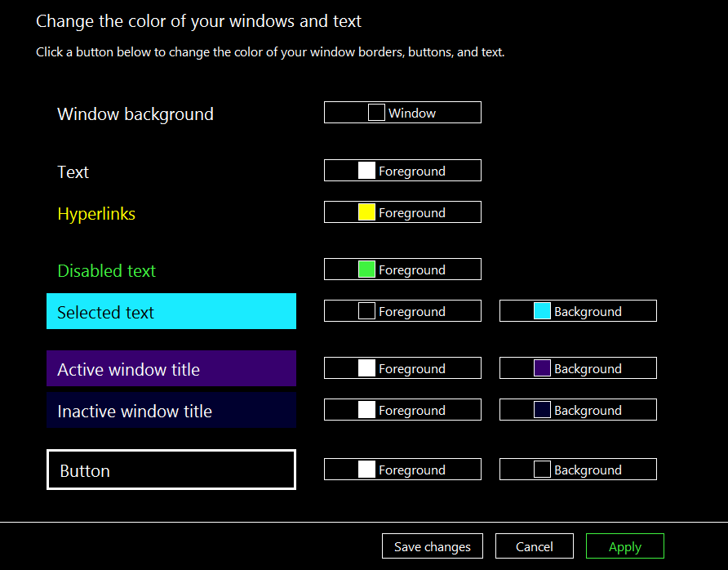Image resolution: width=728 pixels, height=570 pixels.
Task: Pick the green Disabled text foreground color
Action: point(402,269)
